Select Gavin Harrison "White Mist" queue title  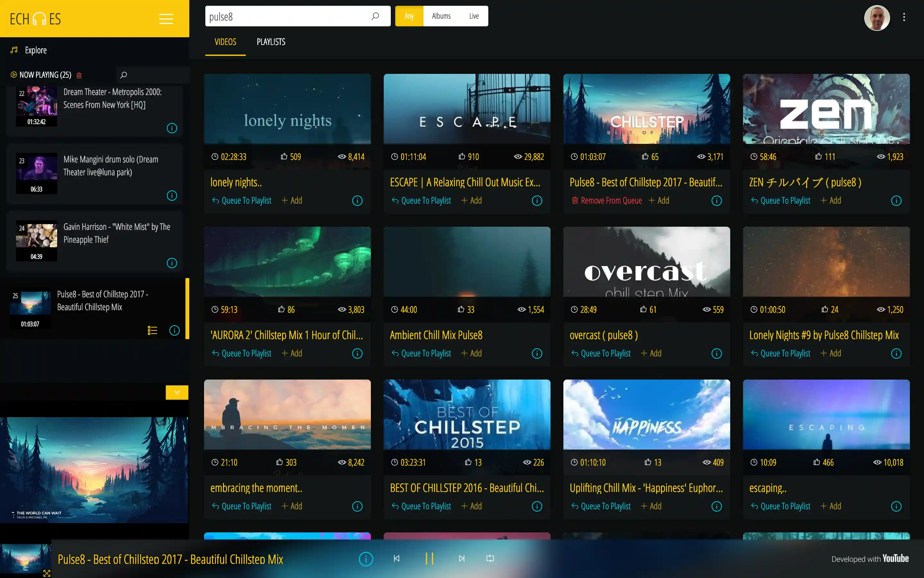[x=117, y=233]
